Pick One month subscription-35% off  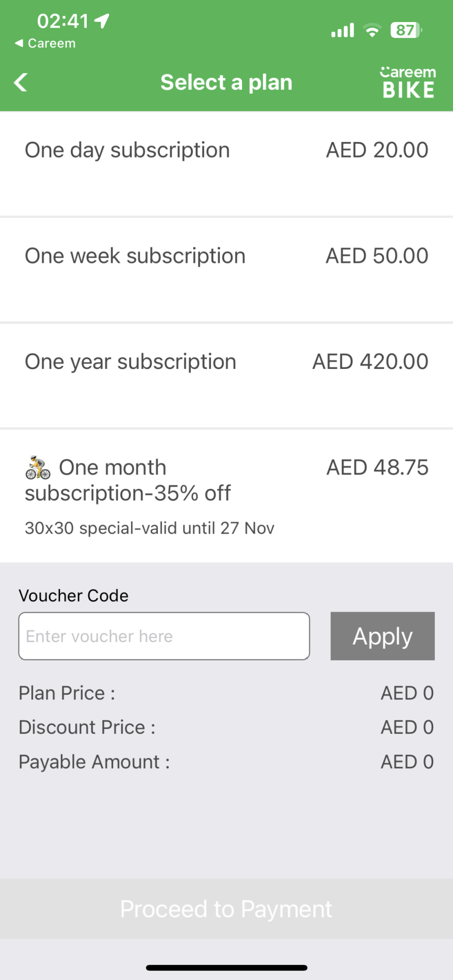coord(226,496)
